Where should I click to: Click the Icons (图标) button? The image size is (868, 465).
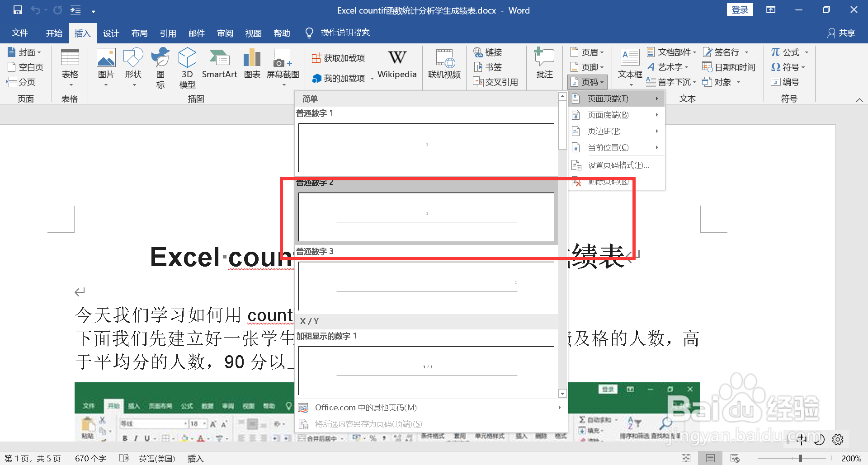pyautogui.click(x=160, y=68)
